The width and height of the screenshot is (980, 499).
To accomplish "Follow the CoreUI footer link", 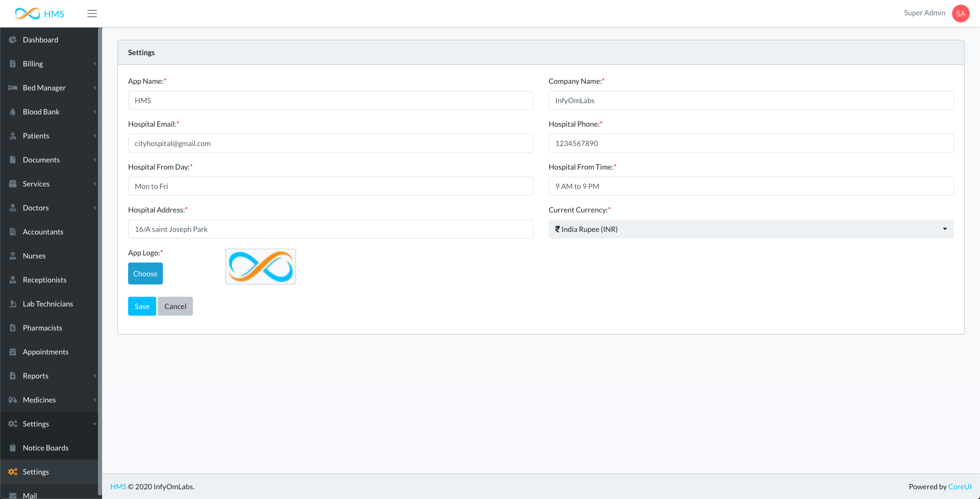I will 960,487.
